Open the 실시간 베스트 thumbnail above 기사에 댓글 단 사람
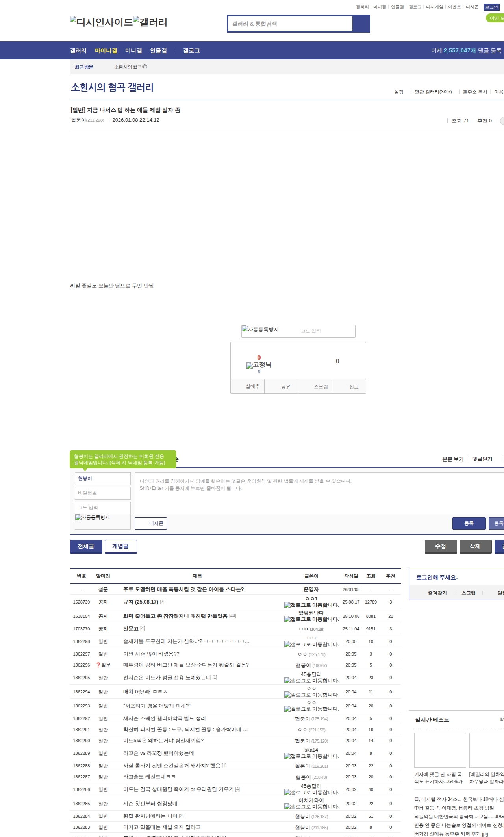 440,750
